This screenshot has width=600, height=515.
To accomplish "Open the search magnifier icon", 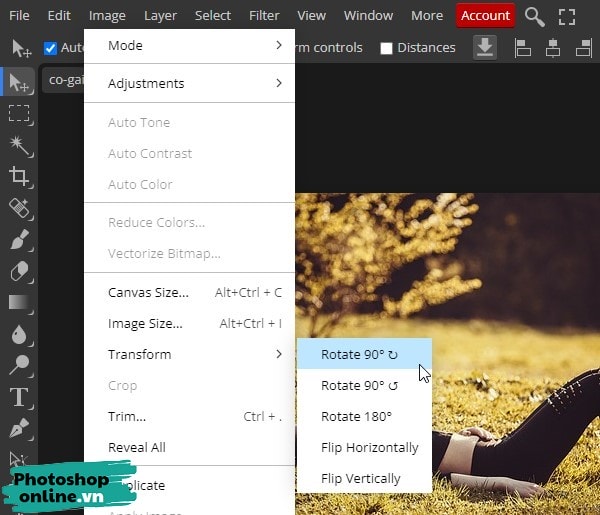I will click(x=535, y=16).
